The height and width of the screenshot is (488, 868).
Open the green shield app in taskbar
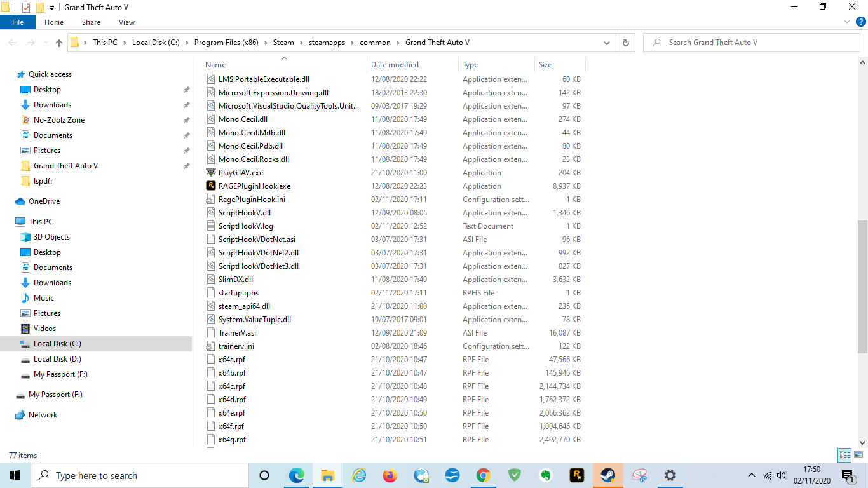coord(514,475)
